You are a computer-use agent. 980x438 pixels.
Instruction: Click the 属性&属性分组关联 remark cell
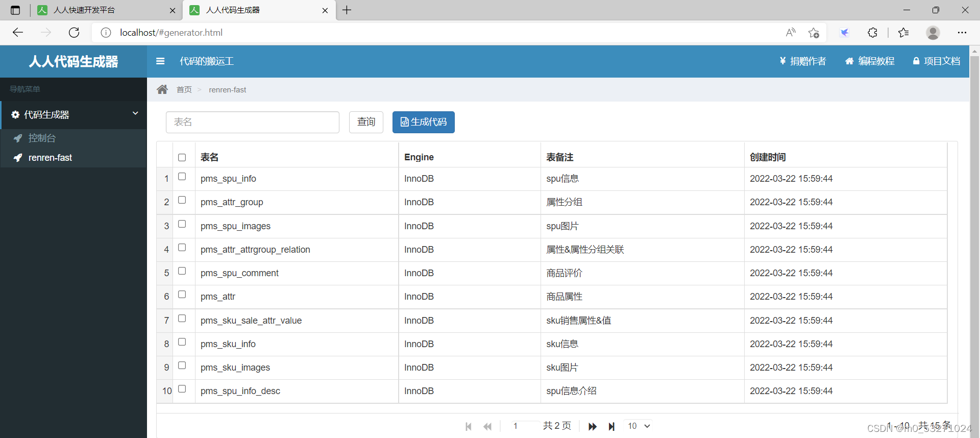(642, 250)
